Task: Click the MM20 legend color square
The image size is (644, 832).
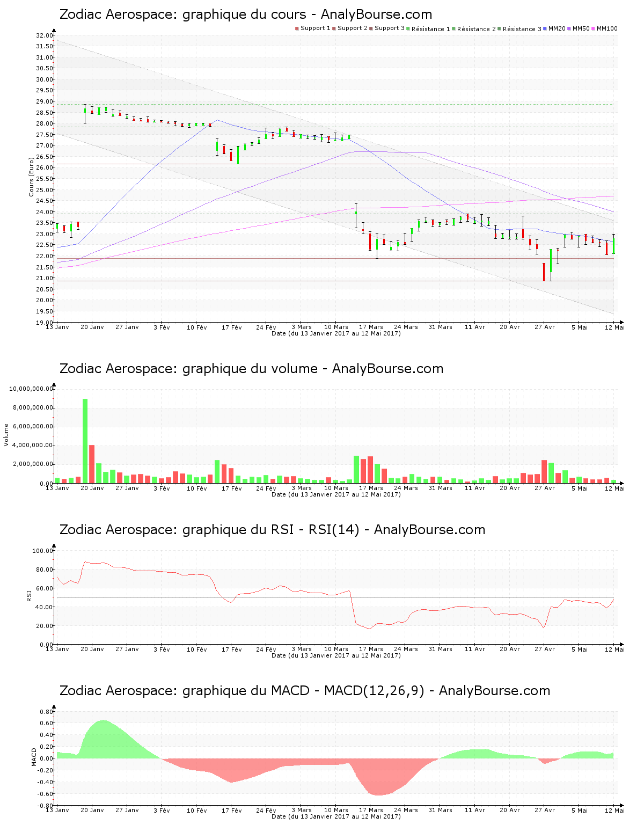Action: pyautogui.click(x=545, y=28)
